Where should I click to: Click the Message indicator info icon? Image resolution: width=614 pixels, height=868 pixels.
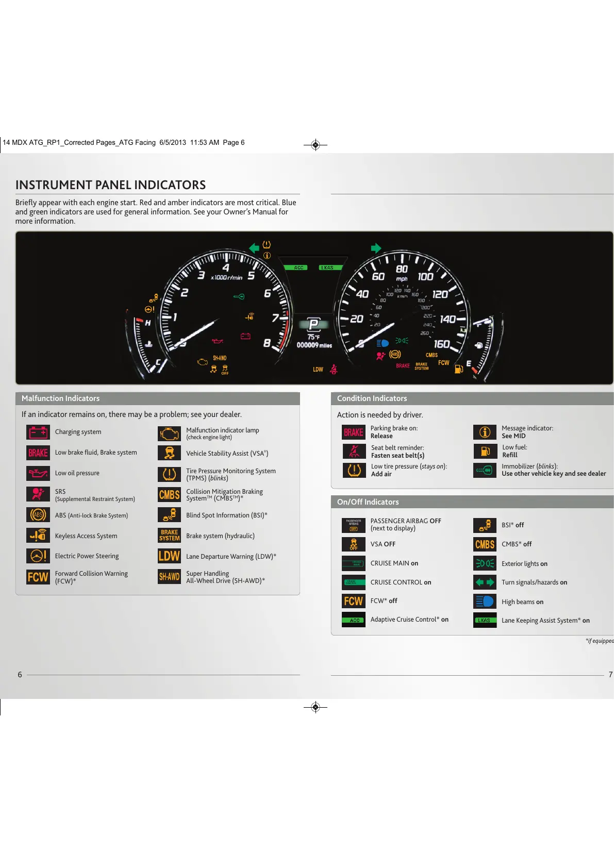tap(485, 432)
